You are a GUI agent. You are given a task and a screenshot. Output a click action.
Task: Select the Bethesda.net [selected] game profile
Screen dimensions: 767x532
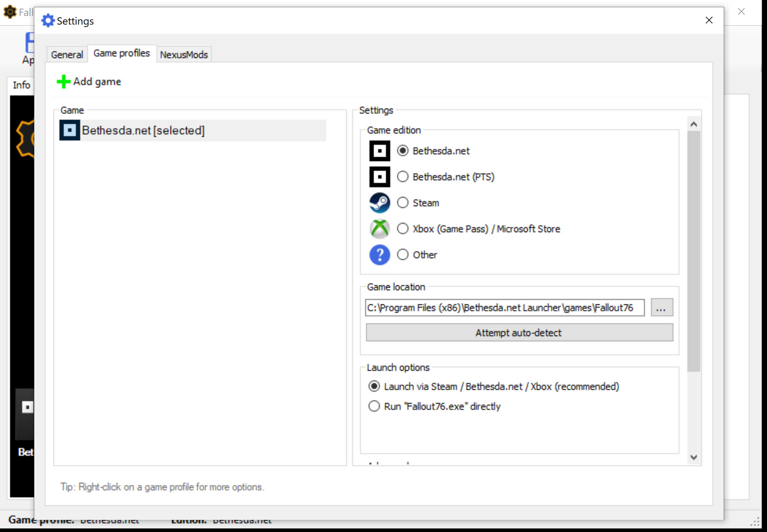(x=193, y=130)
